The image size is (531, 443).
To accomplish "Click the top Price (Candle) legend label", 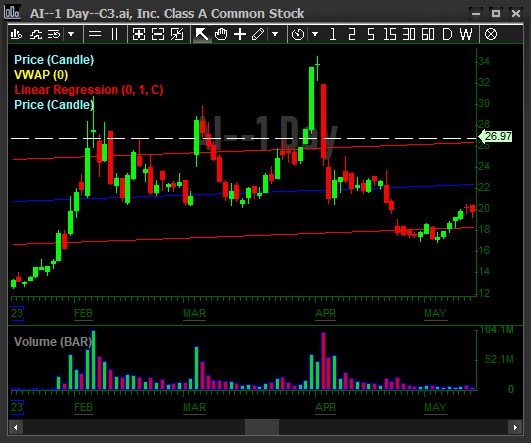I will pyautogui.click(x=54, y=60).
